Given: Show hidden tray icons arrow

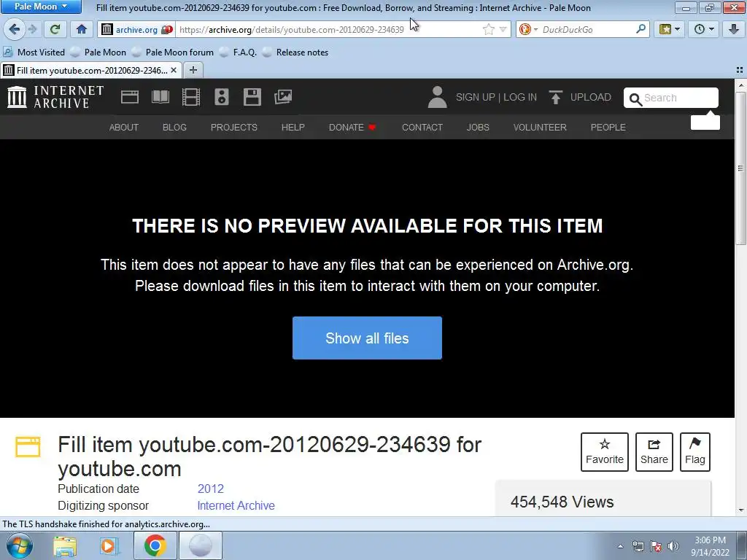Looking at the screenshot, I should [x=620, y=546].
